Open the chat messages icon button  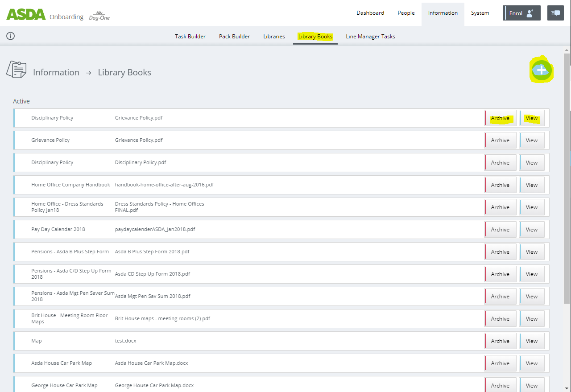[555, 13]
